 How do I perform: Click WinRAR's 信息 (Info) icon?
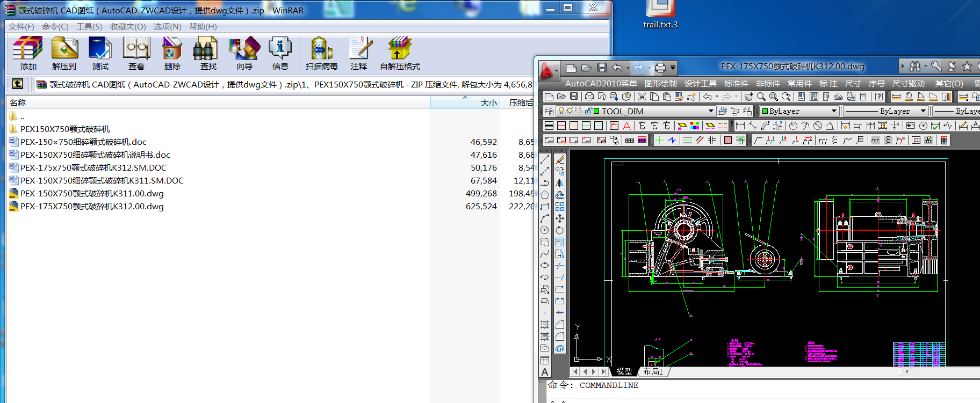tap(280, 53)
